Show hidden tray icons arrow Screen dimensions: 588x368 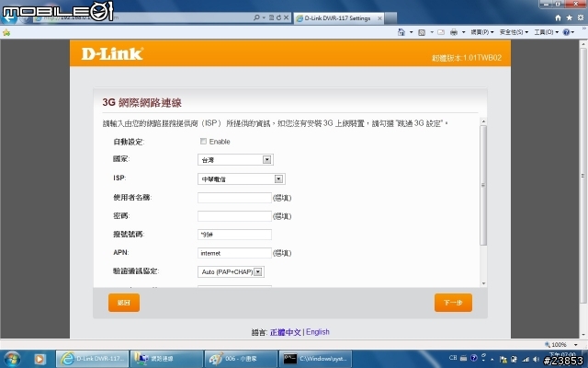492,360
